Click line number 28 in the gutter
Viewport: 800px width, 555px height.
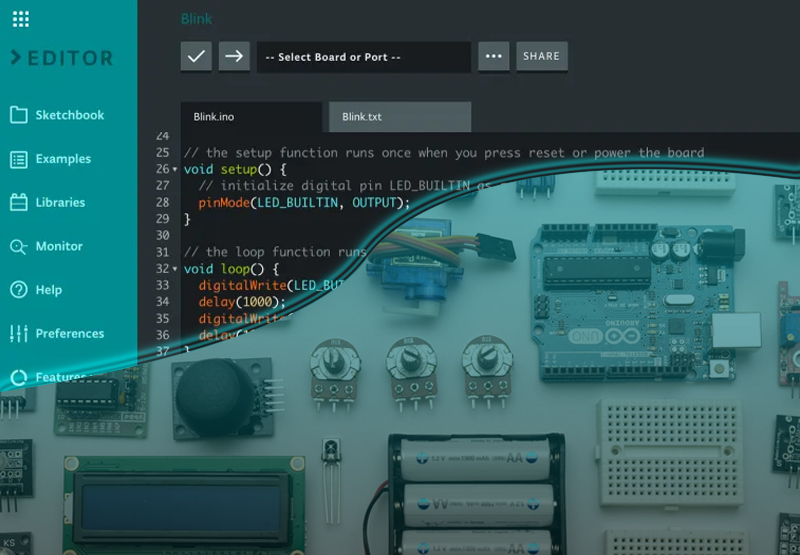(162, 203)
